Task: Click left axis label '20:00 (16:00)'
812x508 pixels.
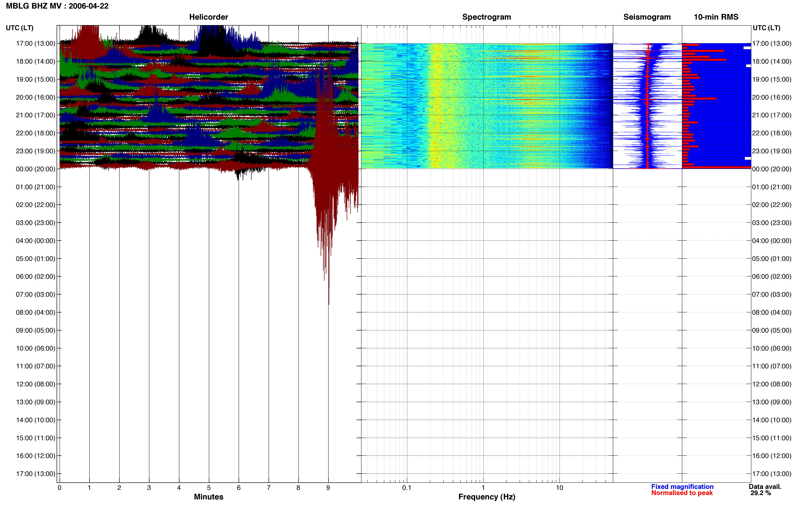Action: [x=36, y=97]
